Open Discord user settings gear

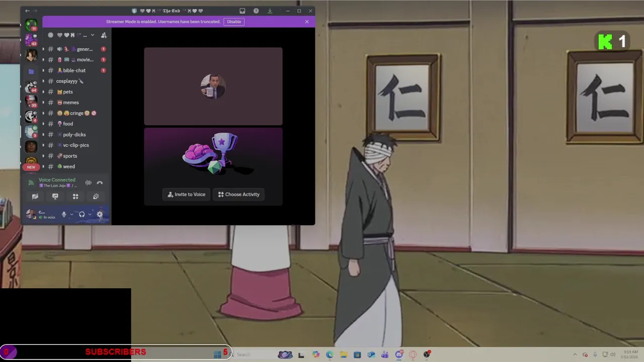(x=100, y=215)
